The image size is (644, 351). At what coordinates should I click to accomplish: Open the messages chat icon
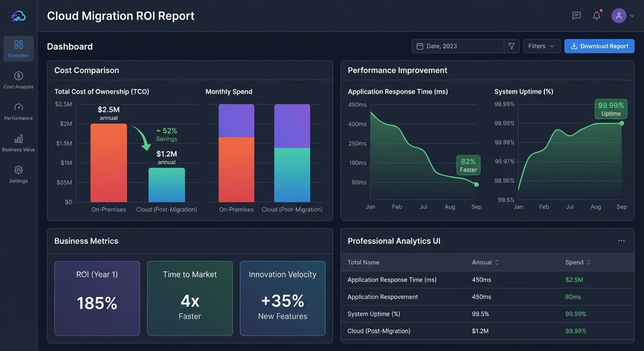click(577, 16)
